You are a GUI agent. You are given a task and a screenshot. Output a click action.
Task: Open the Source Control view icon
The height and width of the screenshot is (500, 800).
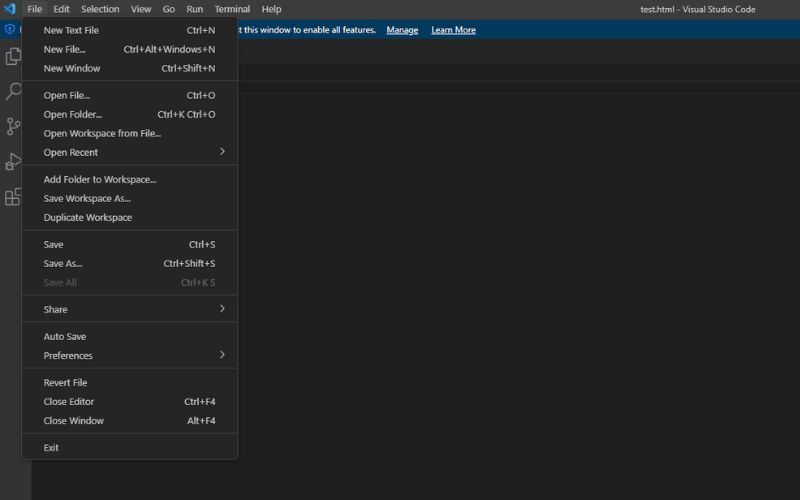(13, 126)
